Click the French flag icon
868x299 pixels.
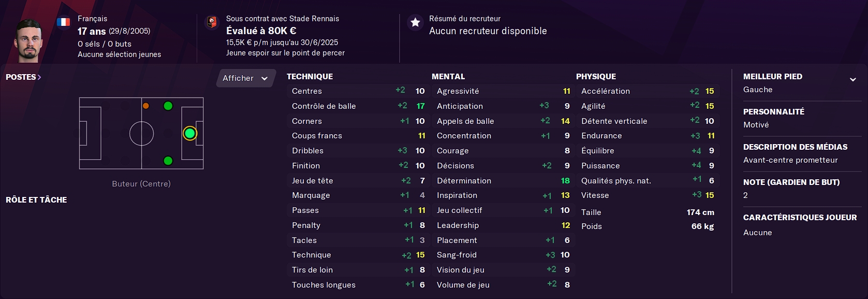(64, 22)
